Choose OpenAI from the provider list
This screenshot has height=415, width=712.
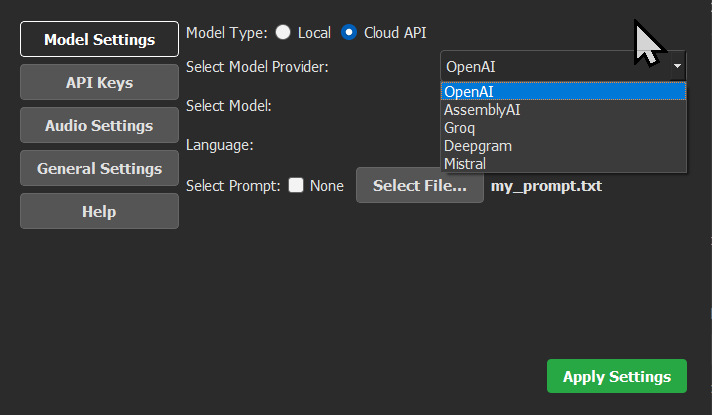(563, 92)
